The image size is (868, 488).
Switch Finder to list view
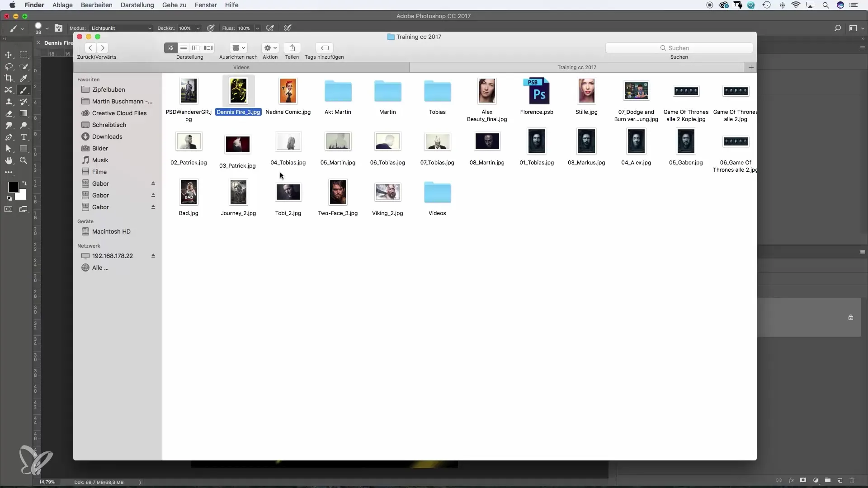(184, 48)
